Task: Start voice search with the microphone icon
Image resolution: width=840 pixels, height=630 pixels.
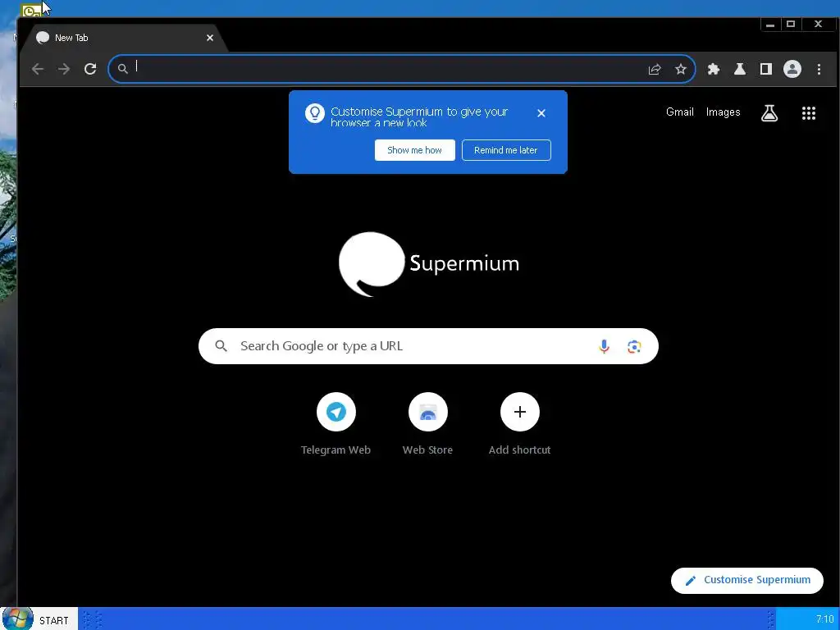Action: tap(604, 347)
